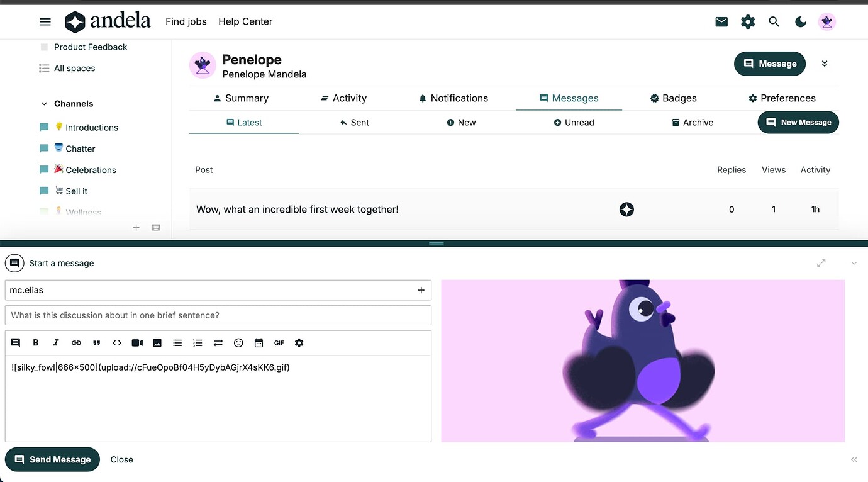
Task: Toggle italic formatting
Action: click(56, 343)
